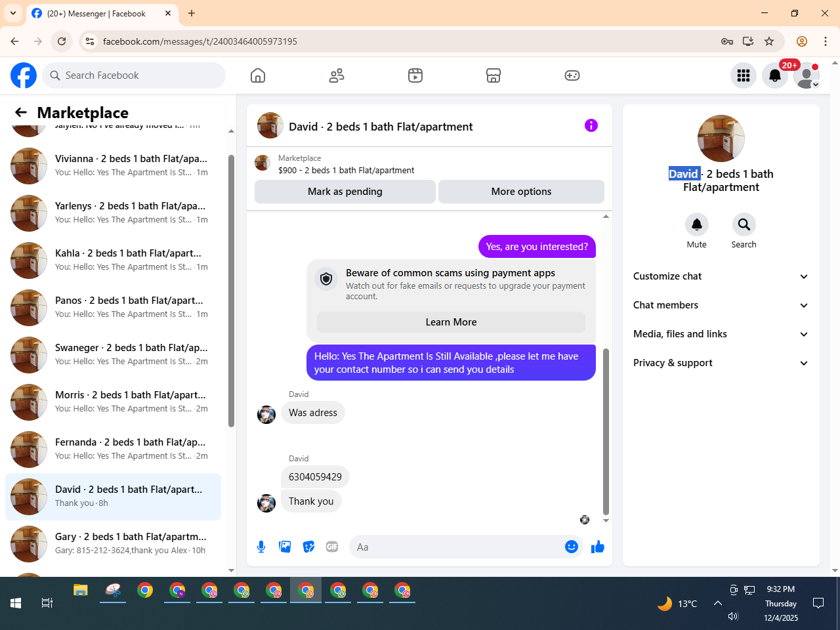Viewport: 840px width, 630px height.
Task: Expand the Privacy & support section
Action: [x=721, y=363]
